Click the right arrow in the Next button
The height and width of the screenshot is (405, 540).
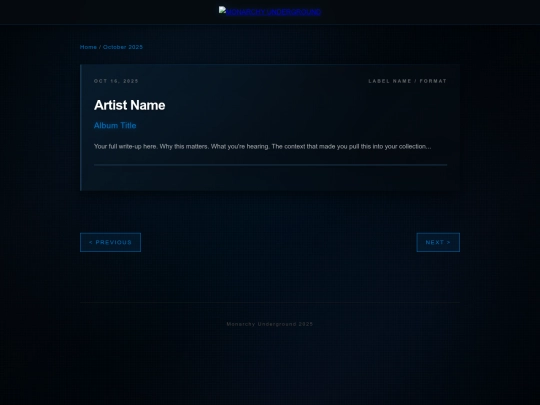click(448, 242)
